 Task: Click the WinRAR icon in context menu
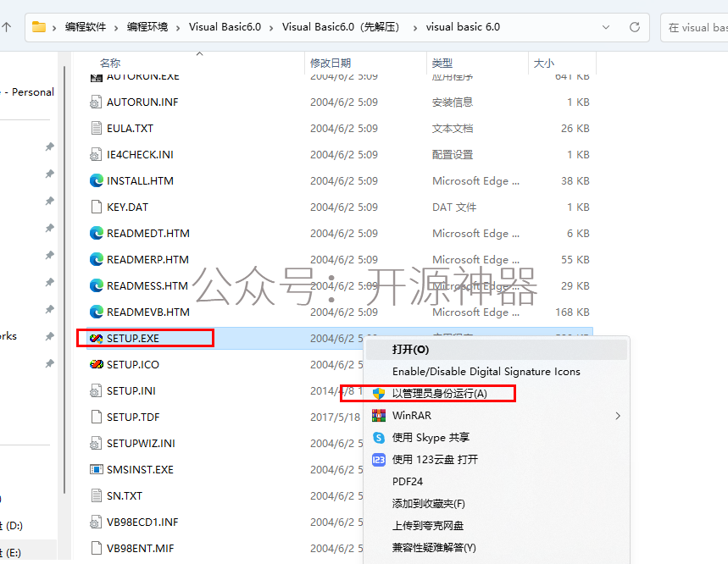(x=379, y=416)
